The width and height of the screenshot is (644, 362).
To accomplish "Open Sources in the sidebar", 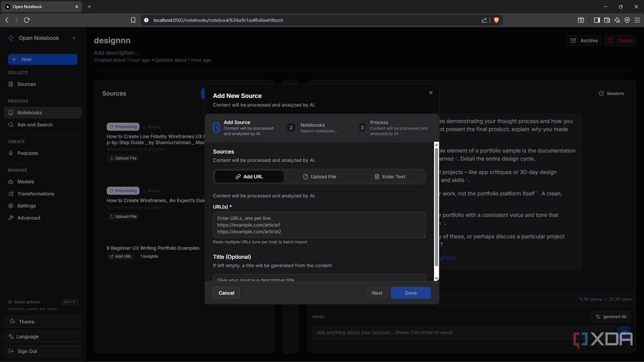I will pyautogui.click(x=43, y=84).
